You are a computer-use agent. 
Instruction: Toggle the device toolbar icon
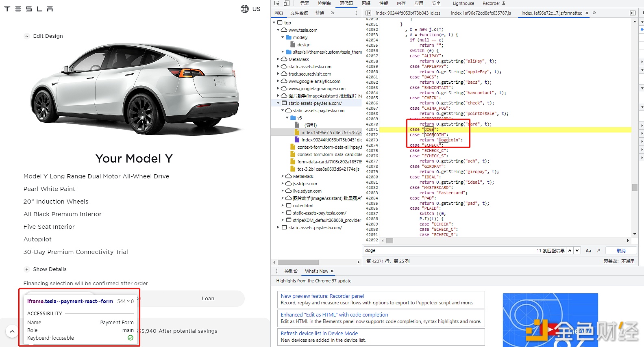click(x=287, y=3)
